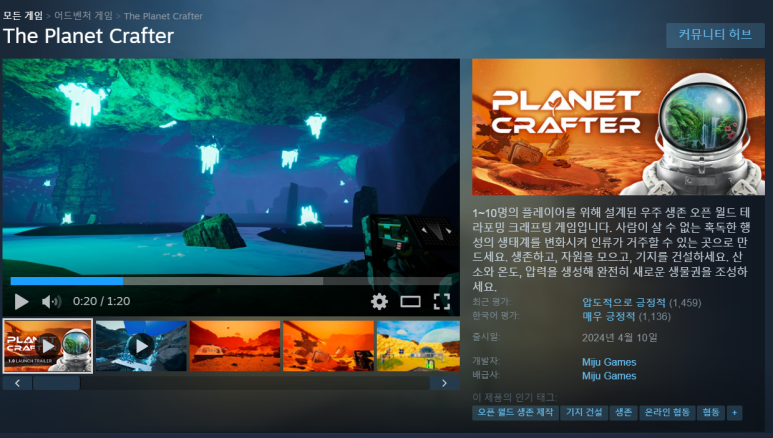Expand more tags with plus button

[x=735, y=412]
